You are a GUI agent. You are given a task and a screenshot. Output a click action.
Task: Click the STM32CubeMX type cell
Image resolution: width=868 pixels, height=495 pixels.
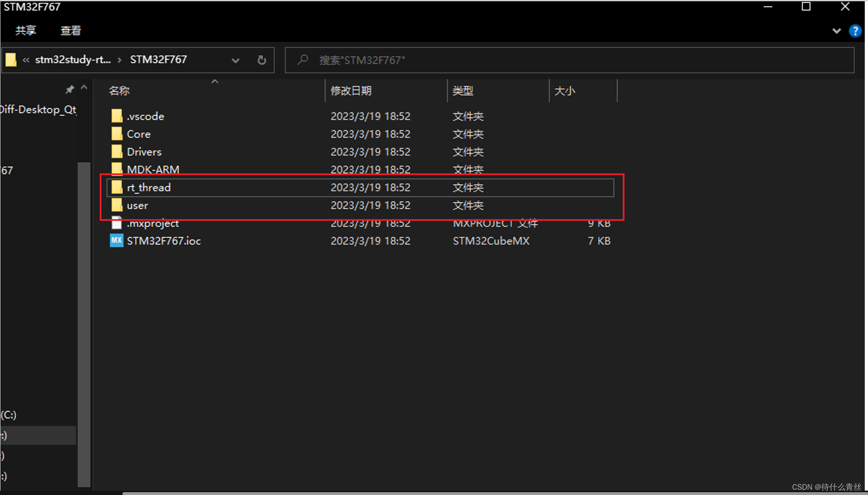coord(491,241)
